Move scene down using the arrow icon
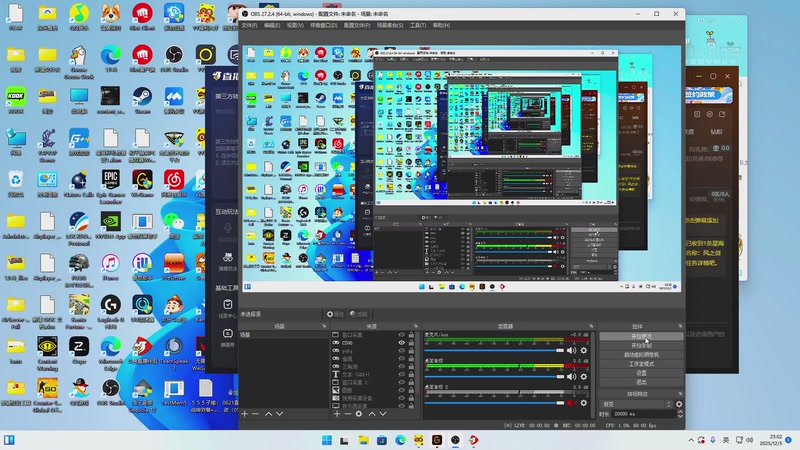The width and height of the screenshot is (800, 450). (280, 414)
